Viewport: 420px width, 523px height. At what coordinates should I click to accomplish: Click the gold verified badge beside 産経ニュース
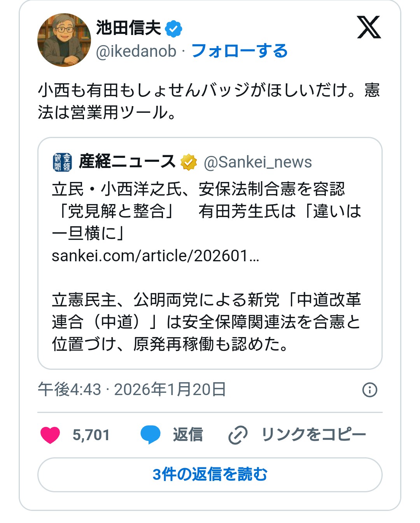[x=189, y=162]
